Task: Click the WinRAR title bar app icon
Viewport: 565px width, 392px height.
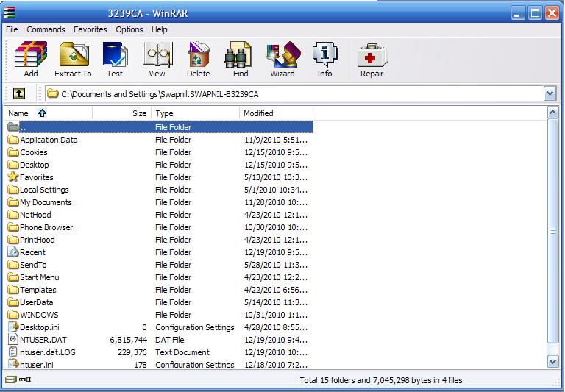Action: (10, 13)
